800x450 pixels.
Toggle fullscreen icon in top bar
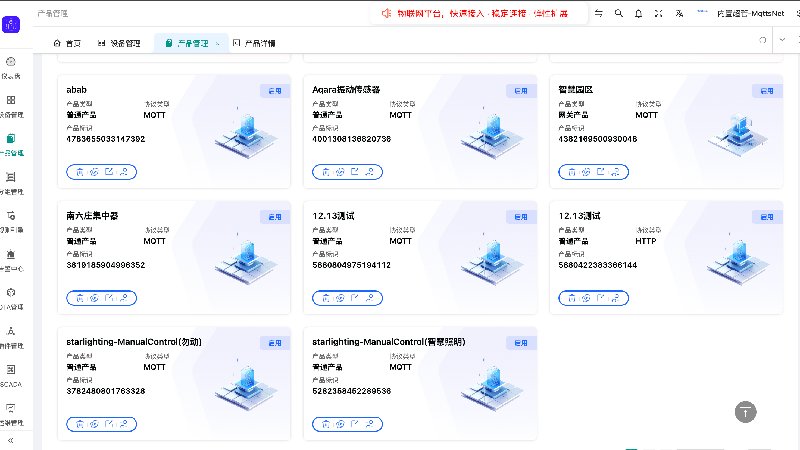click(659, 13)
